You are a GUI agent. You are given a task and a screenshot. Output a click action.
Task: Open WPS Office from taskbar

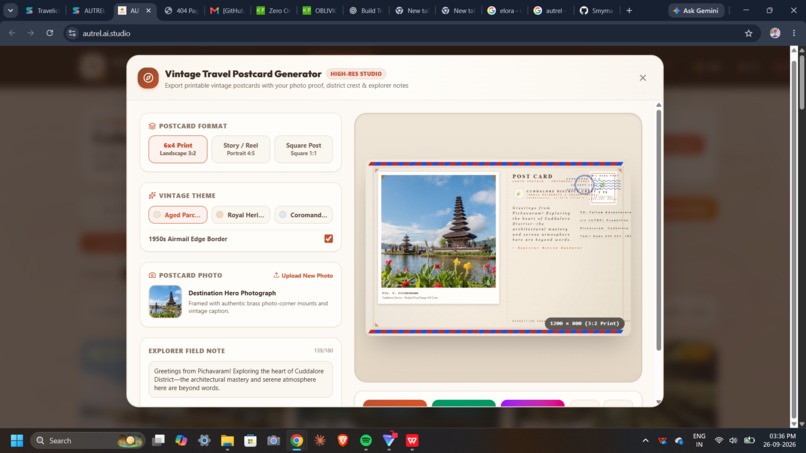tap(412, 441)
